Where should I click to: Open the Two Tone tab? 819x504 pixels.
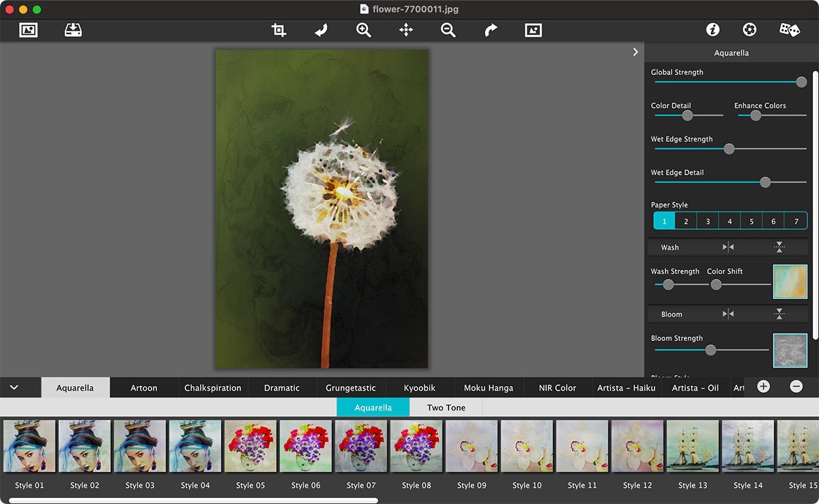tap(445, 407)
